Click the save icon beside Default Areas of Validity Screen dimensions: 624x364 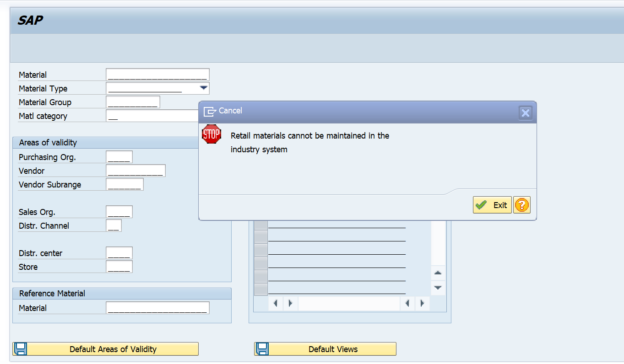point(21,348)
